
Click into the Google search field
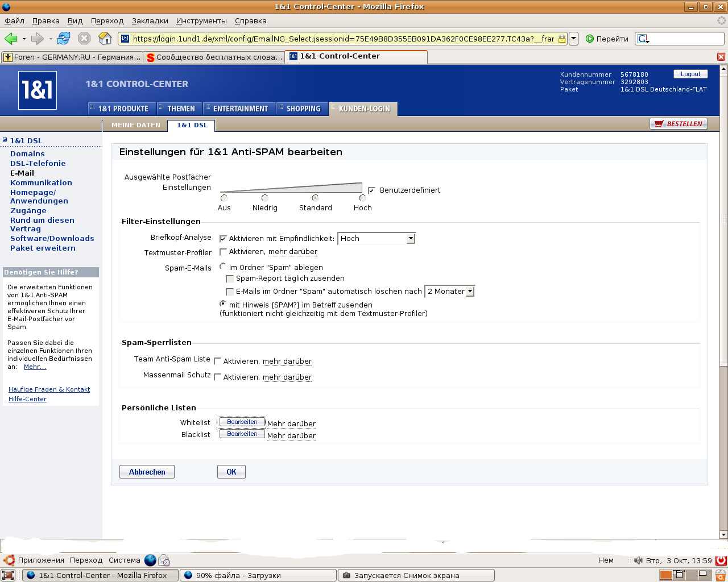tap(680, 39)
